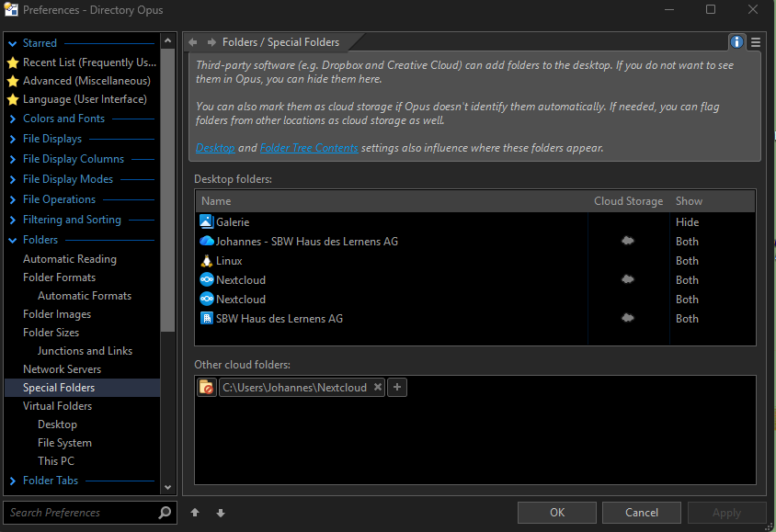Click the back arrow beside Folders / Special Folders

(193, 42)
